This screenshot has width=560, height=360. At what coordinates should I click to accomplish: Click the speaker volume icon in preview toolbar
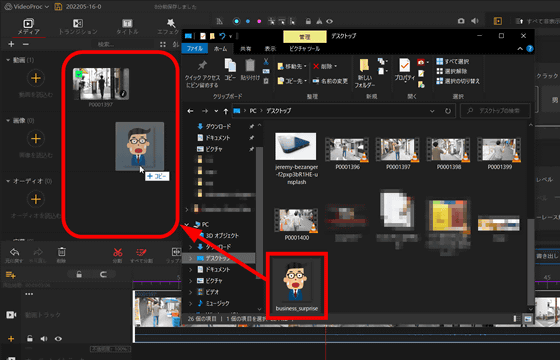pyautogui.click(x=475, y=21)
